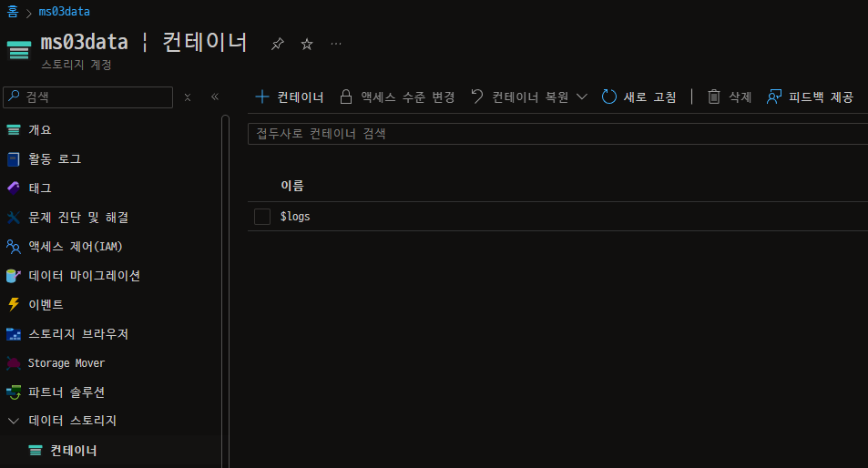Click 새로 고침 button text
Viewport: 868px width, 468px height.
[650, 97]
